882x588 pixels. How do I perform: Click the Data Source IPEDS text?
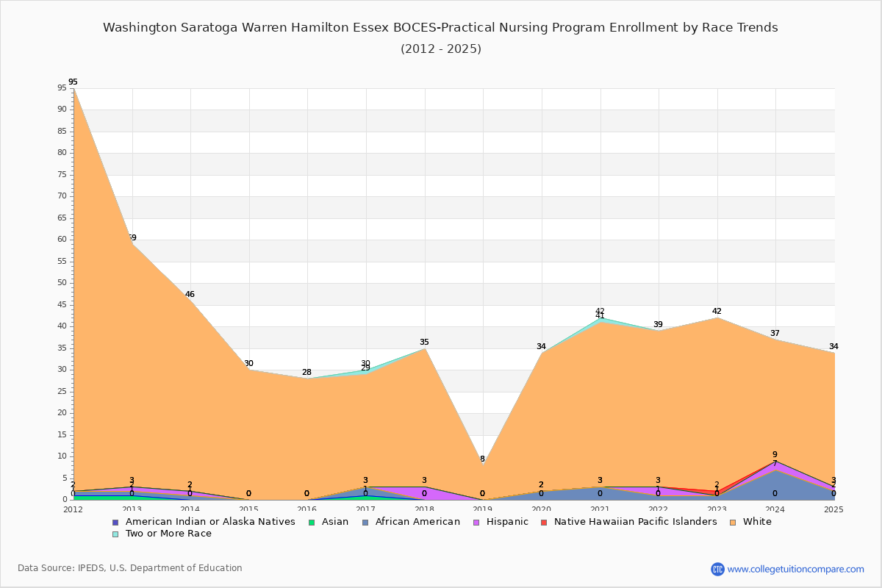130,568
